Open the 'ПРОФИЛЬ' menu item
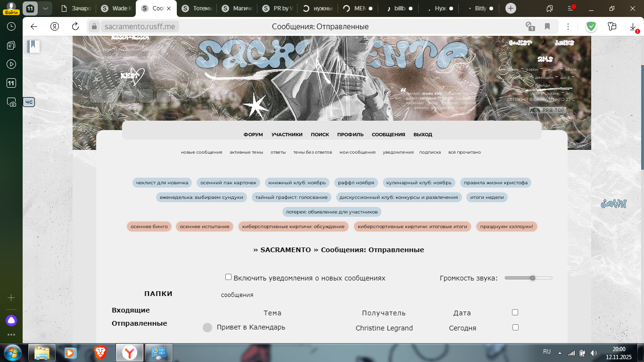Viewport: 644px width, 362px height. coord(350,134)
